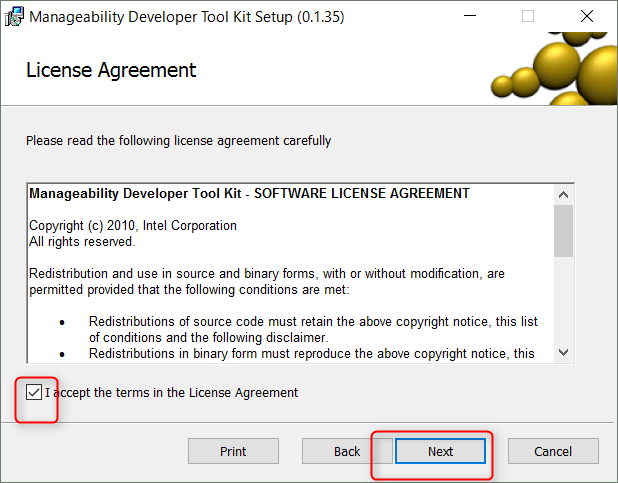618x483 pixels.
Task: Minimize the Setup window
Action: tap(471, 16)
